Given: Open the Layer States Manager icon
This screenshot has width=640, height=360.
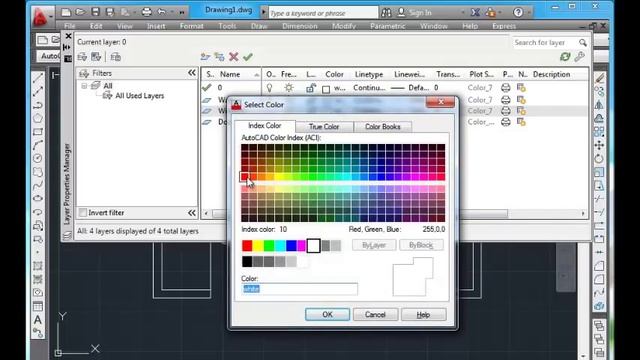Looking at the screenshot, I should (116, 57).
